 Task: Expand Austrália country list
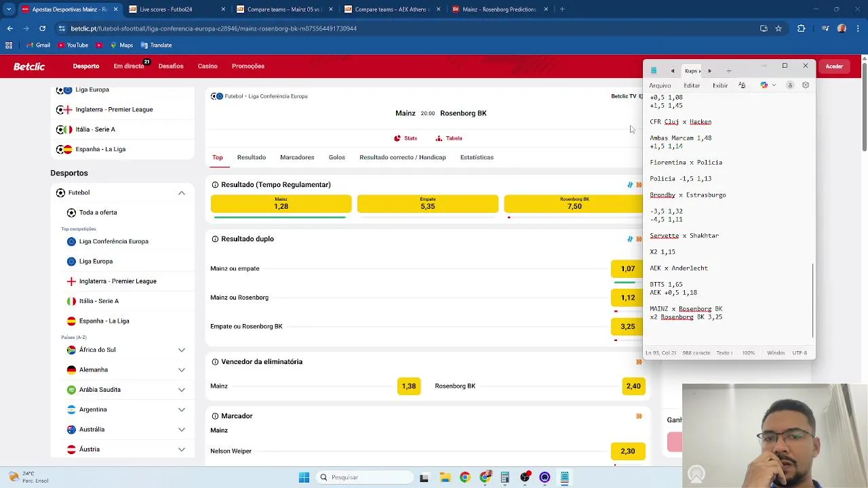(x=182, y=430)
